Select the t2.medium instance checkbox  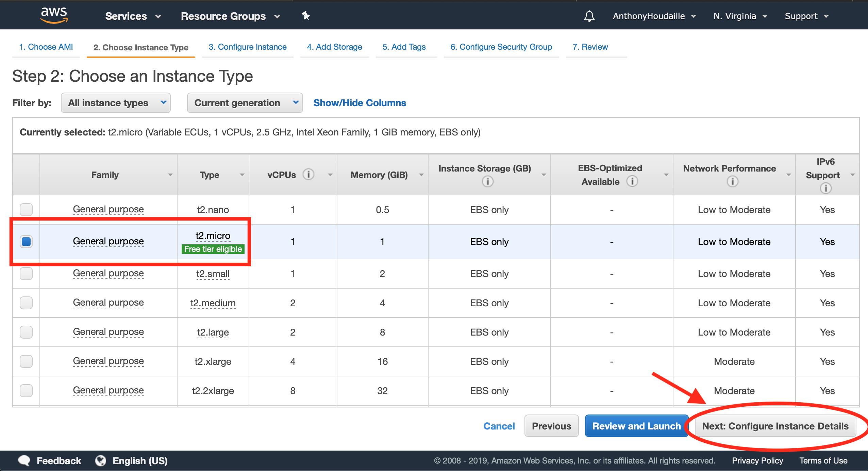tap(26, 303)
